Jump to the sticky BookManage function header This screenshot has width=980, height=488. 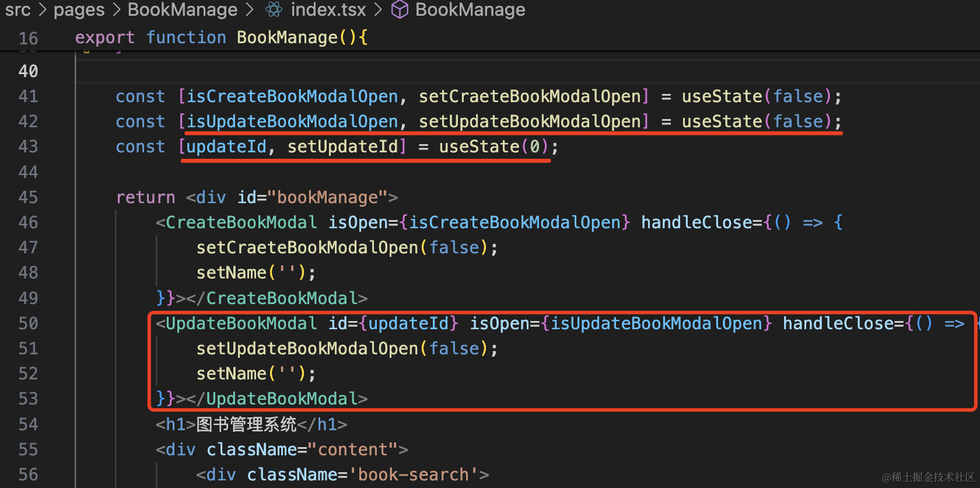click(x=287, y=37)
